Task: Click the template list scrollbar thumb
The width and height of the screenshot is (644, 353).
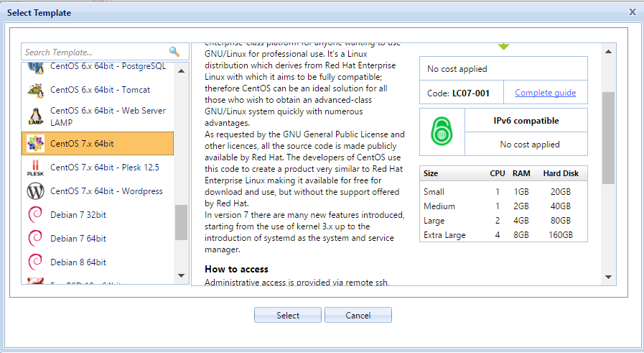Action: pyautogui.click(x=181, y=222)
